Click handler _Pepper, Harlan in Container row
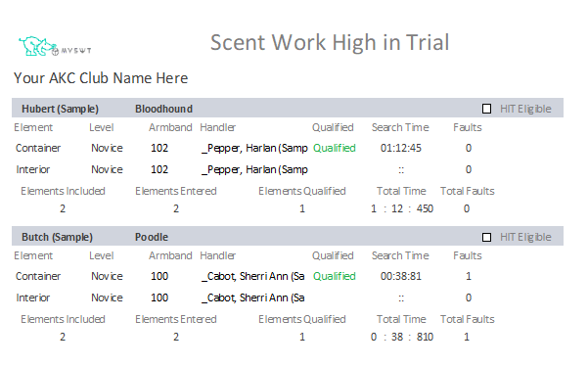The image size is (588, 366). tap(254, 148)
